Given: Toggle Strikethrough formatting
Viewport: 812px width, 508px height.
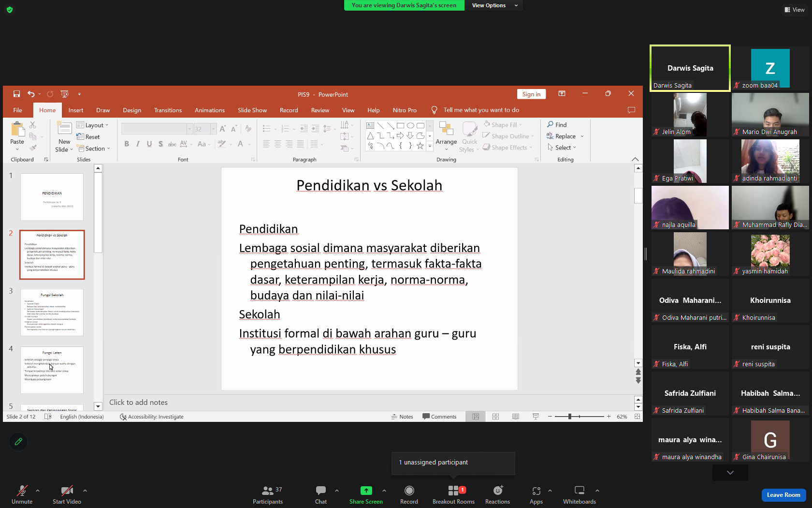Looking at the screenshot, I should 172,144.
